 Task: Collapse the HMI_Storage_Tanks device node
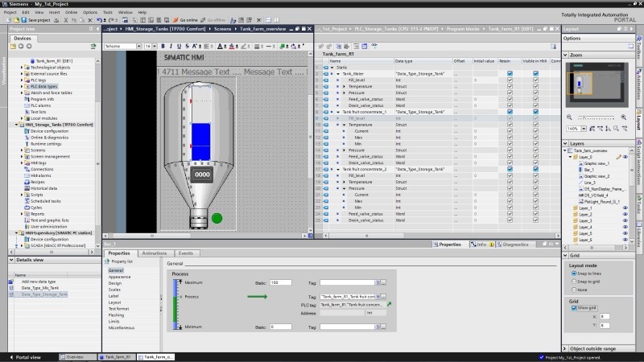16,125
